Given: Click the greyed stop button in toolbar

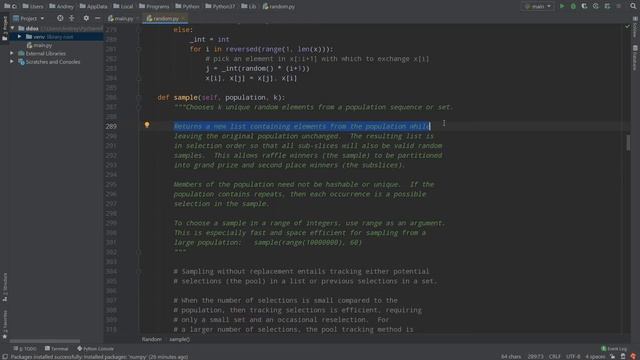Looking at the screenshot, I should 619,7.
